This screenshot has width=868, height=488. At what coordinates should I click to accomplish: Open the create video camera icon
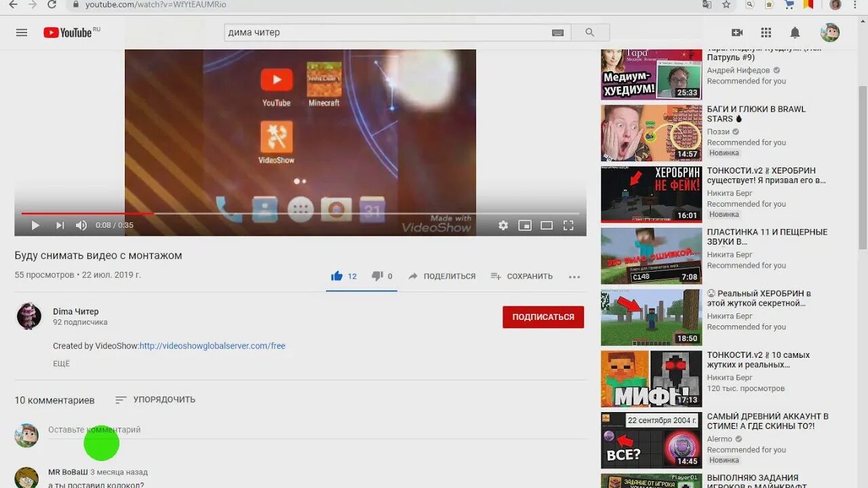coord(737,33)
